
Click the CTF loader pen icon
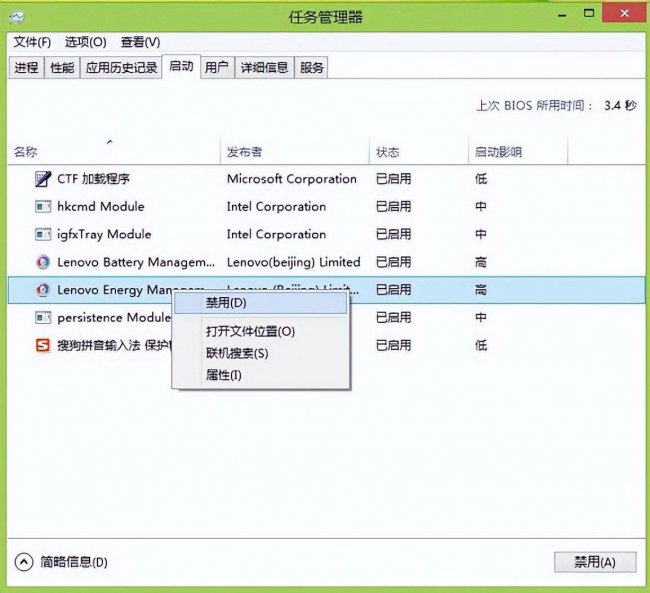(x=43, y=179)
